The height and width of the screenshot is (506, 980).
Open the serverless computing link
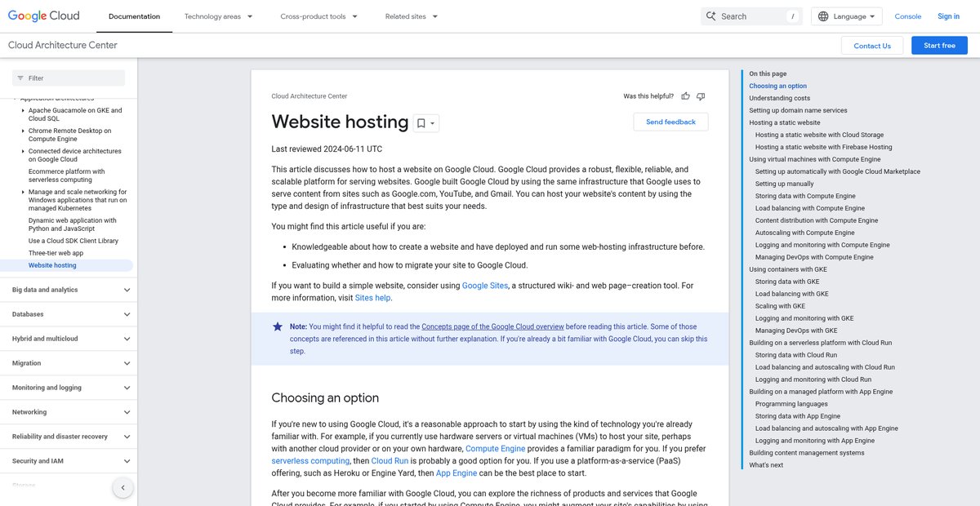pos(310,461)
